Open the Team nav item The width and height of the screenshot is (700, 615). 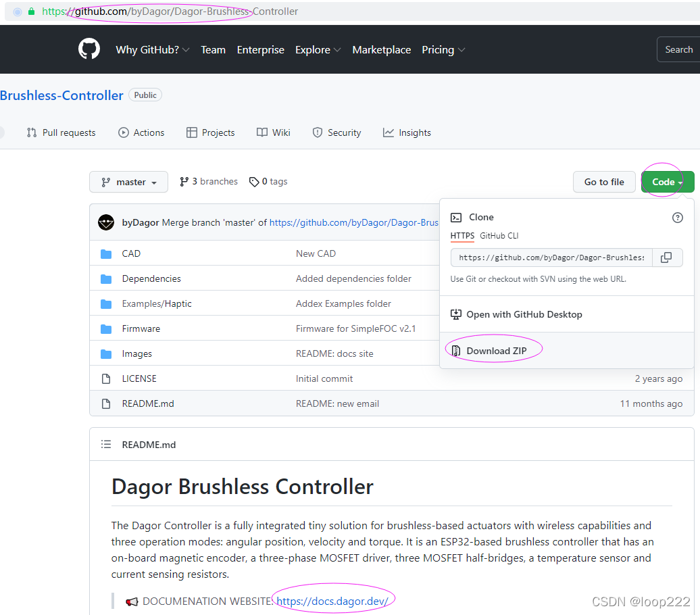(x=213, y=49)
